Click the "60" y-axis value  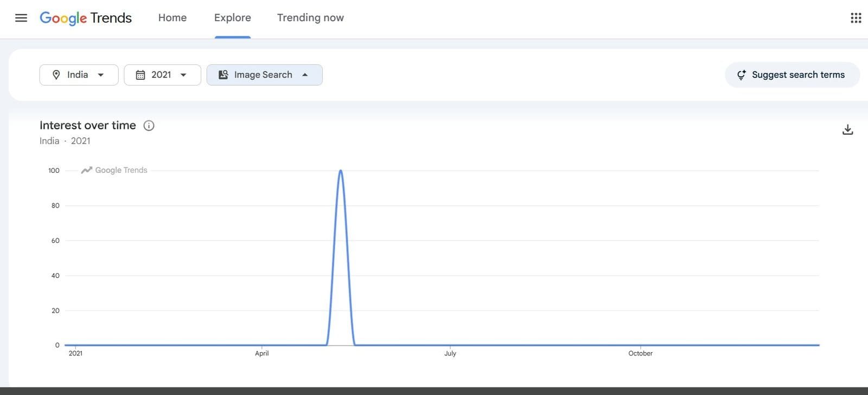coord(55,241)
